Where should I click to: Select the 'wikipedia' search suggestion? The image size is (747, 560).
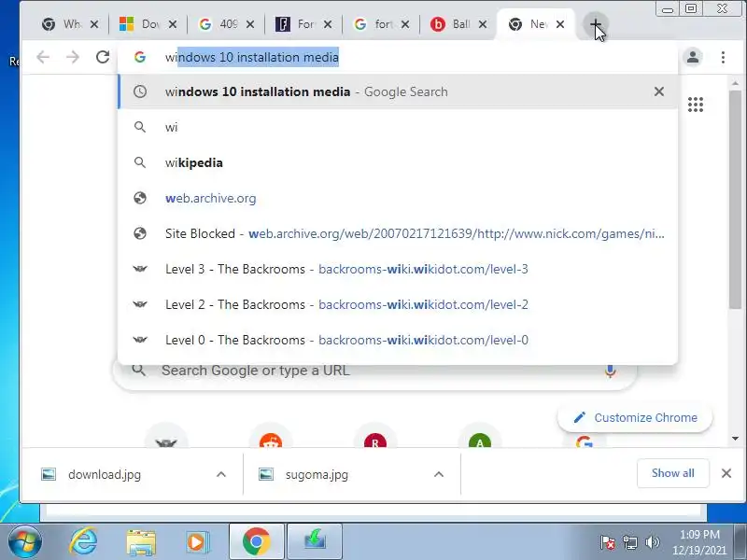[398, 162]
